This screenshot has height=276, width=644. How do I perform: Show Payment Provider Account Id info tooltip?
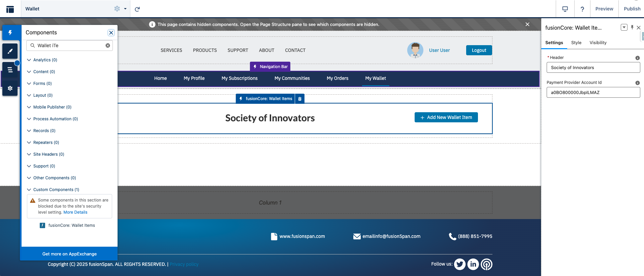coord(637,83)
